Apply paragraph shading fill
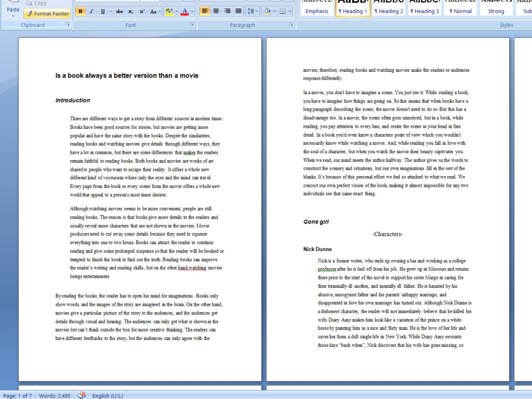The image size is (532, 399). (x=267, y=11)
